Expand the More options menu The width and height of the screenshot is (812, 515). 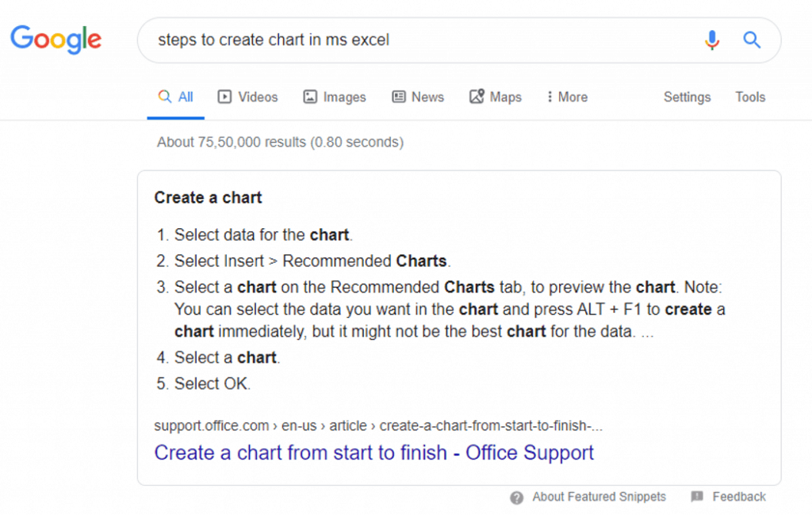pyautogui.click(x=567, y=97)
